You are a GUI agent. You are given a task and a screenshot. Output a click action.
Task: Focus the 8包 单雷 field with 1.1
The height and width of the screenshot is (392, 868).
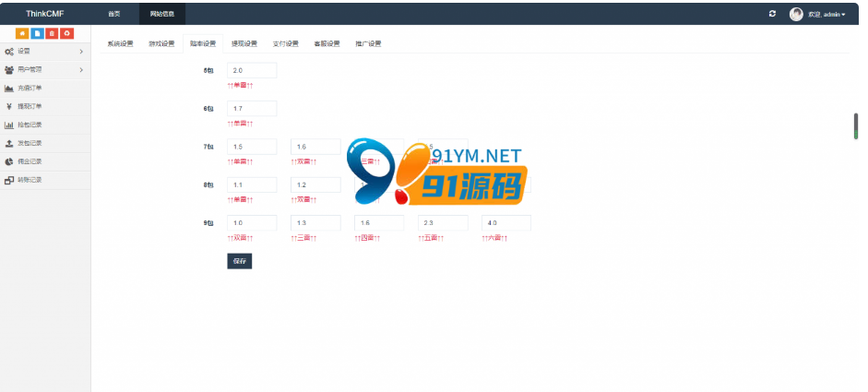pyautogui.click(x=252, y=184)
